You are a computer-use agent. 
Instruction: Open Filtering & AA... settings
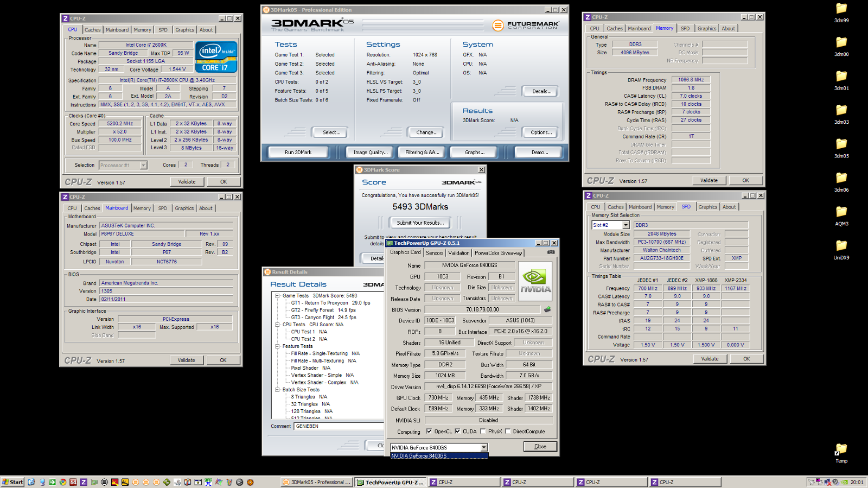tap(422, 153)
